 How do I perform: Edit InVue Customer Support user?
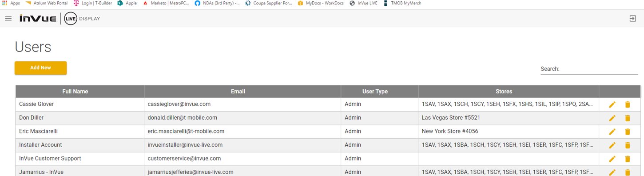(612, 159)
